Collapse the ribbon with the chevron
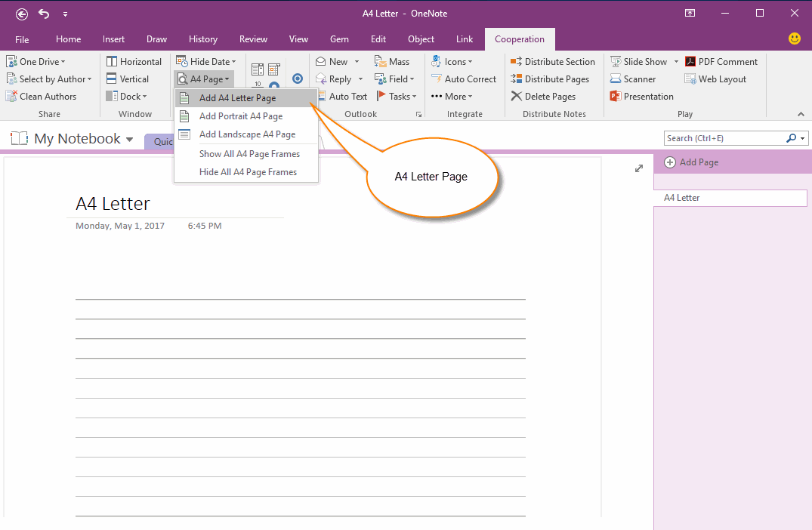Image resolution: width=812 pixels, height=530 pixels. tap(801, 115)
